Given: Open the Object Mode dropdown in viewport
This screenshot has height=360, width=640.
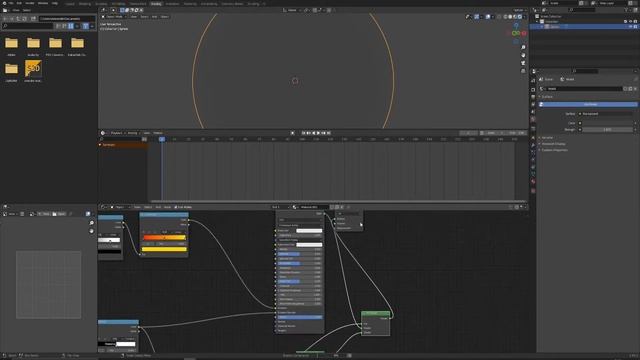Looking at the screenshot, I should (113, 17).
